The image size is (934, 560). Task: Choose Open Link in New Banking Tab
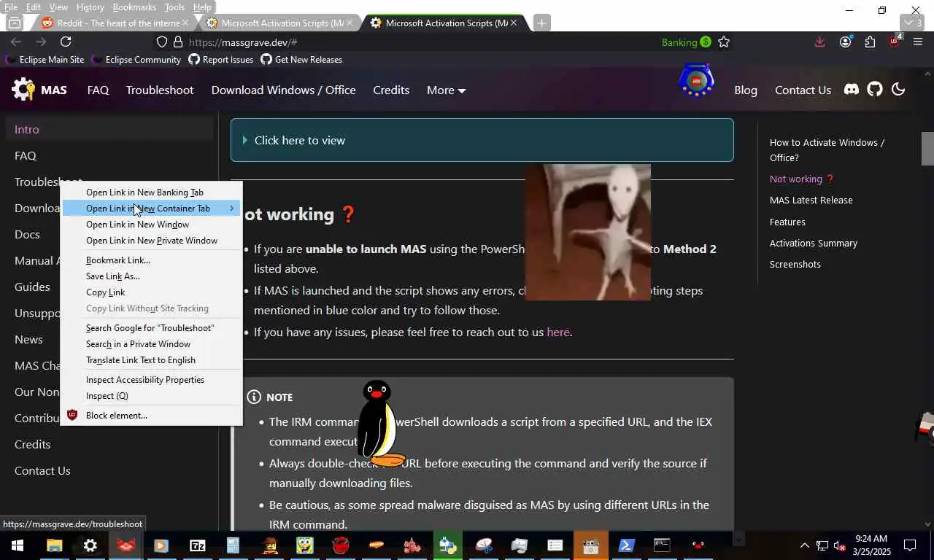(x=152, y=192)
